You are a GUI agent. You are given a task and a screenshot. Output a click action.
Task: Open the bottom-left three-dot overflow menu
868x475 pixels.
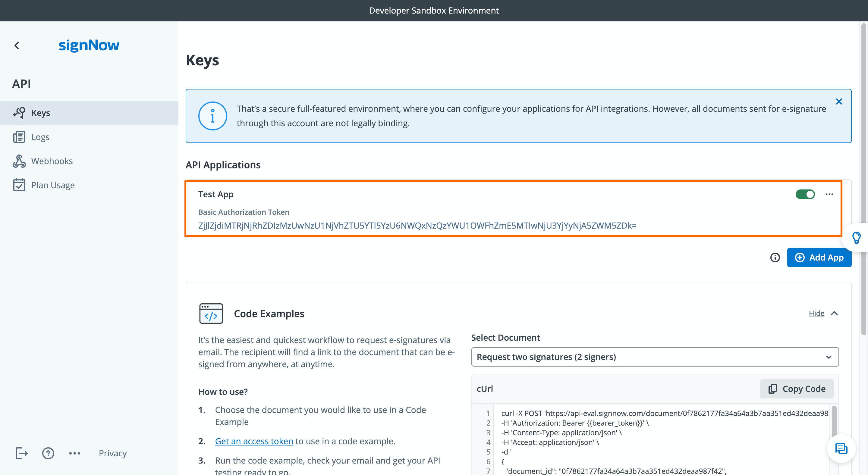pyautogui.click(x=75, y=453)
